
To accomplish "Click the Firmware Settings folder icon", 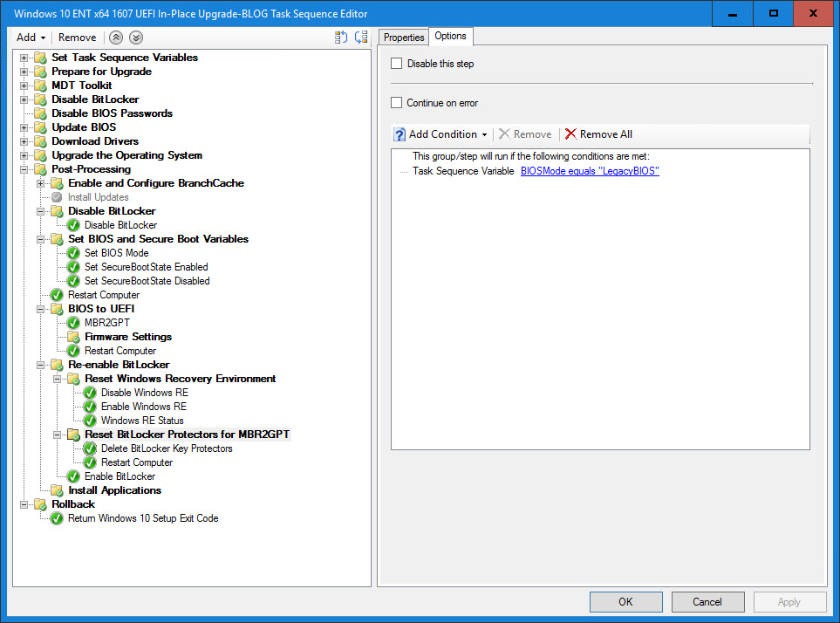I will pyautogui.click(x=73, y=337).
